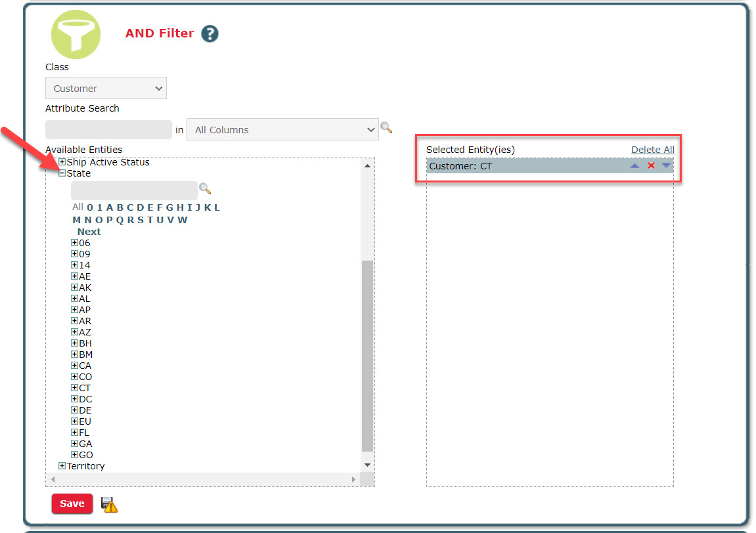The height and width of the screenshot is (533, 756).
Task: Remove Customer: CT with red X
Action: (651, 166)
